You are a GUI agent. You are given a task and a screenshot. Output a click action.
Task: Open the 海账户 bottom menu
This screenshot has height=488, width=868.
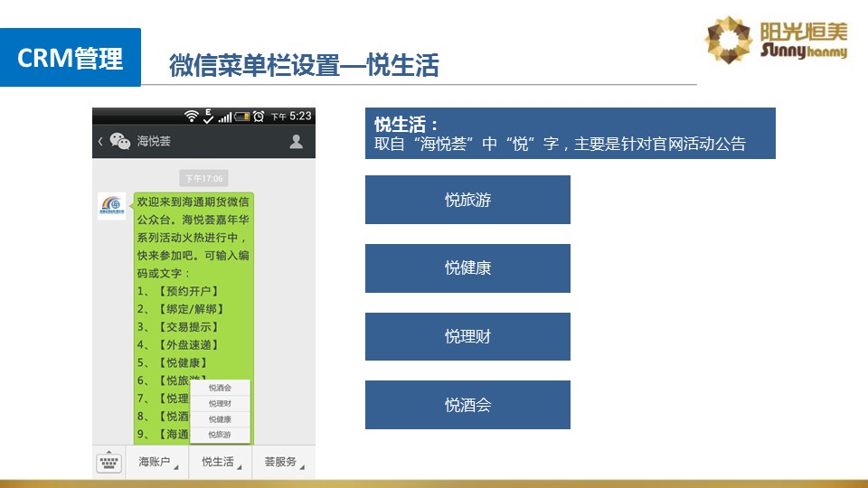(157, 462)
